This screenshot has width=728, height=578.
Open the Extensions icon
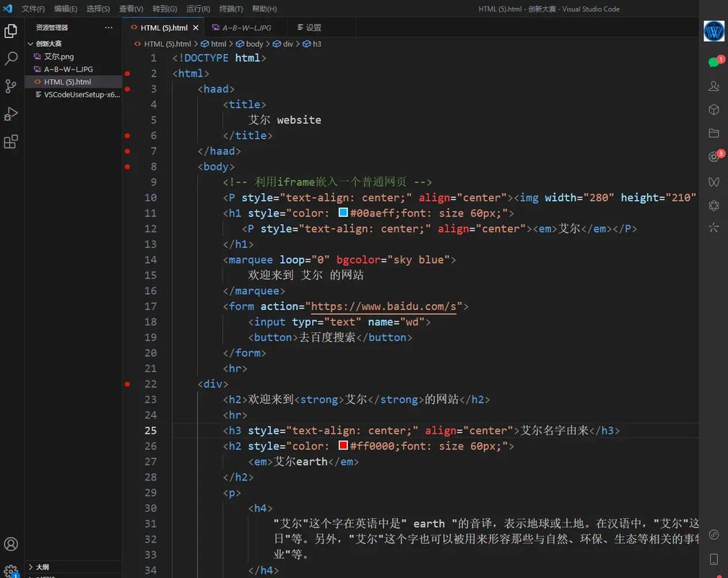[x=11, y=142]
